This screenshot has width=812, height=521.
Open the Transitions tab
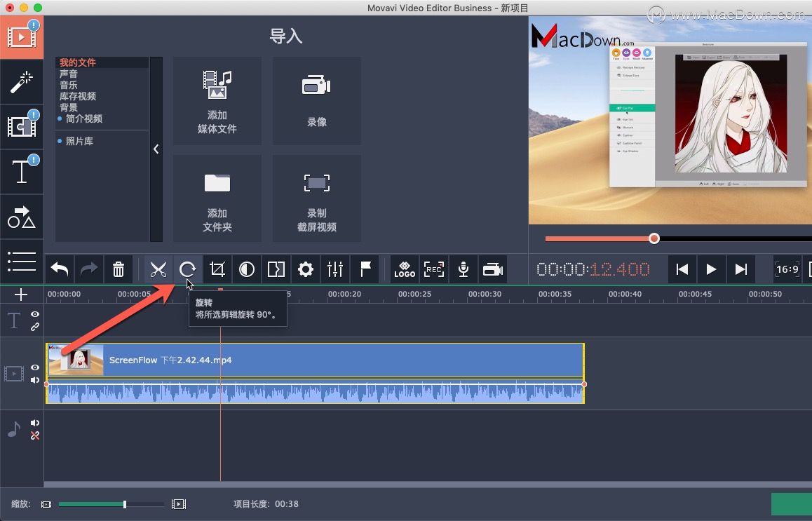[x=22, y=127]
